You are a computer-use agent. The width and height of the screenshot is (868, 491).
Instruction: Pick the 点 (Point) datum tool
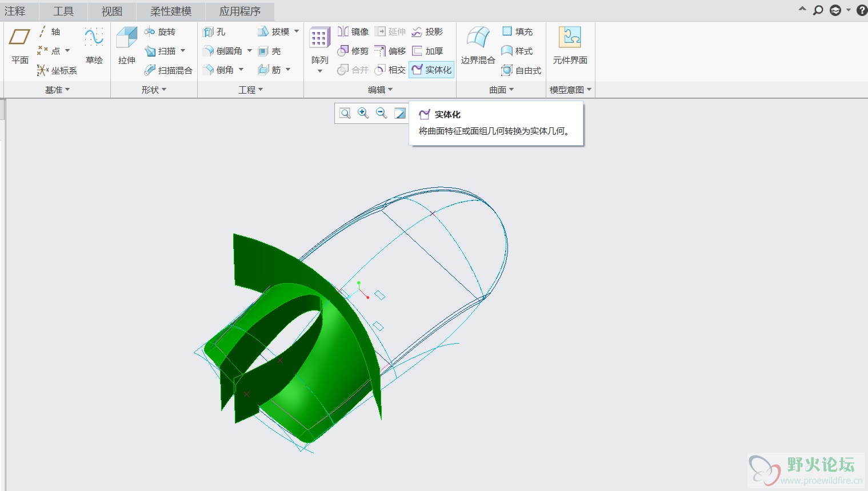point(49,51)
